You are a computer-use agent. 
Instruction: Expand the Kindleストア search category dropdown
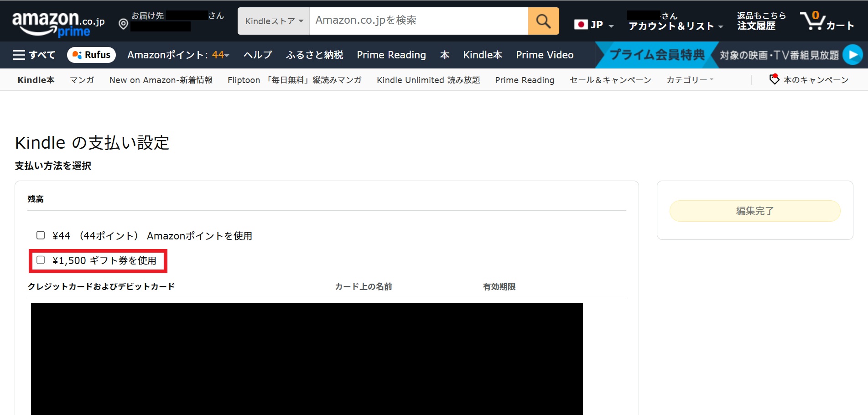tap(274, 21)
